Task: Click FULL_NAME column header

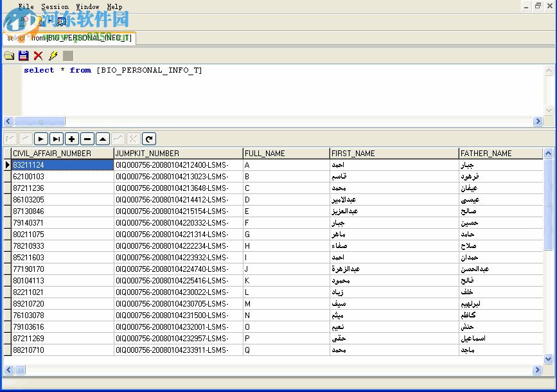Action: pyautogui.click(x=287, y=154)
